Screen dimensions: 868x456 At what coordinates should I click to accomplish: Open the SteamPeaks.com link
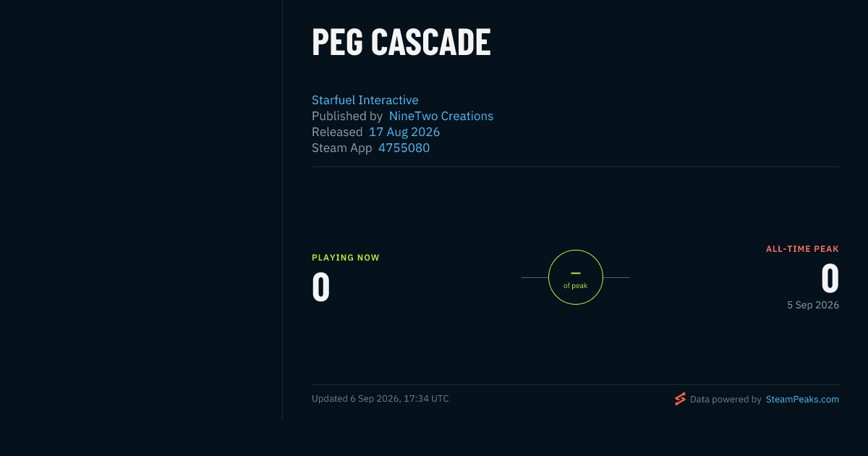pos(802,399)
